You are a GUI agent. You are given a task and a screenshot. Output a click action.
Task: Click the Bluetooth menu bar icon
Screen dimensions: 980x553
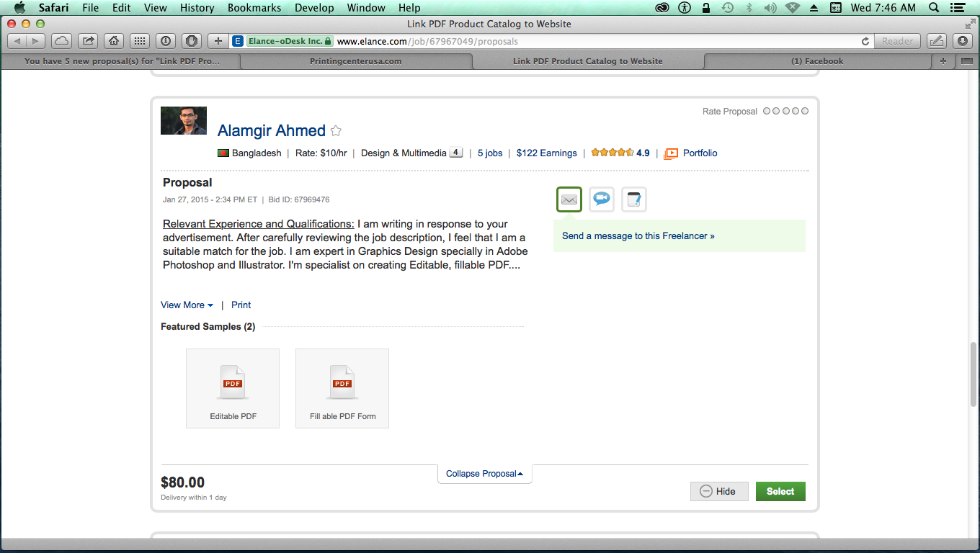click(x=749, y=8)
